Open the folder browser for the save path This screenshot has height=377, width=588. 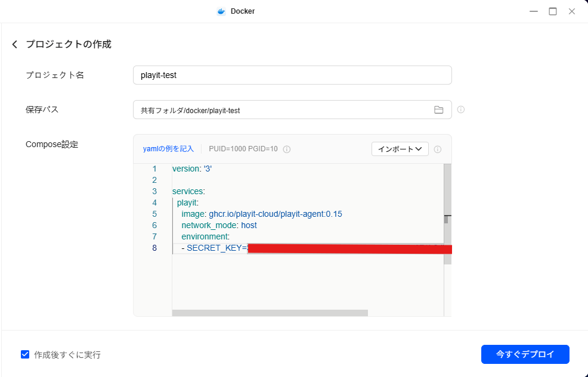tap(439, 110)
